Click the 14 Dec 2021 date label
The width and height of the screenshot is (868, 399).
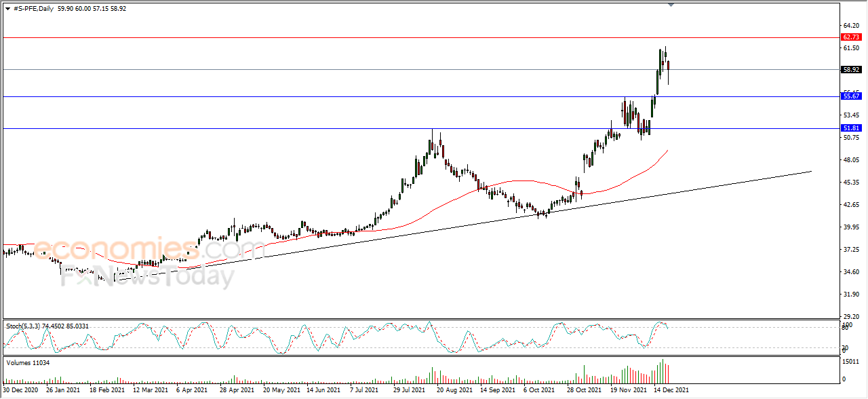[x=671, y=391]
